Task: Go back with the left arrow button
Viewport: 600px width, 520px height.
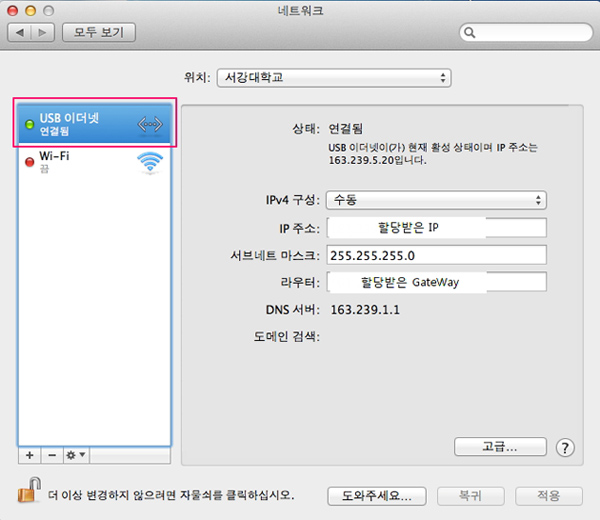Action: 20,33
